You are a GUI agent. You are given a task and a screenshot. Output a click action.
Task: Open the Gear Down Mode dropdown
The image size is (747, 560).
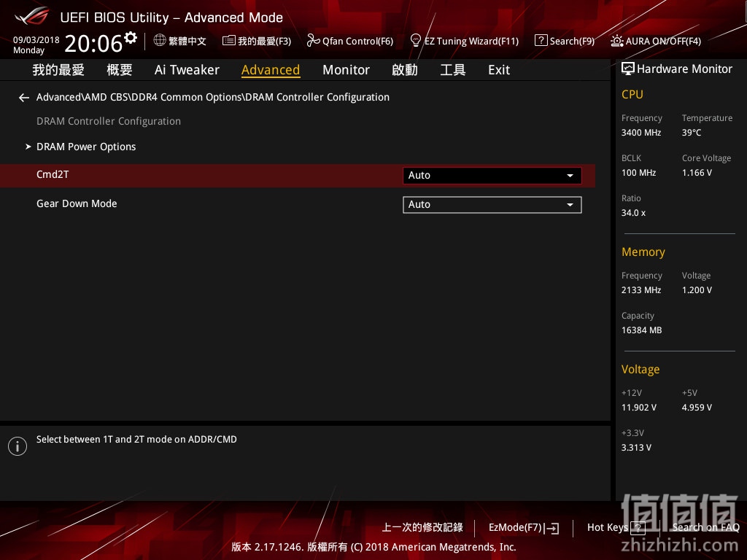tap(492, 205)
